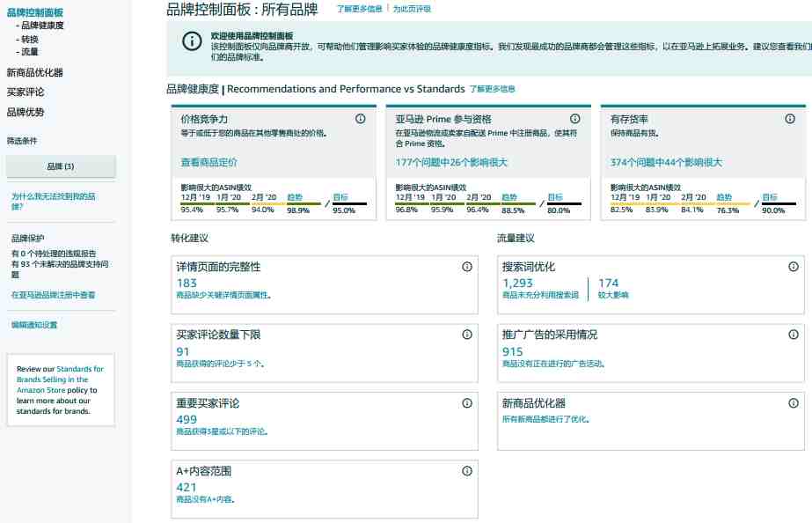This screenshot has width=812, height=523.
Task: Click 了解更多信息 beside page title
Action: [x=360, y=9]
